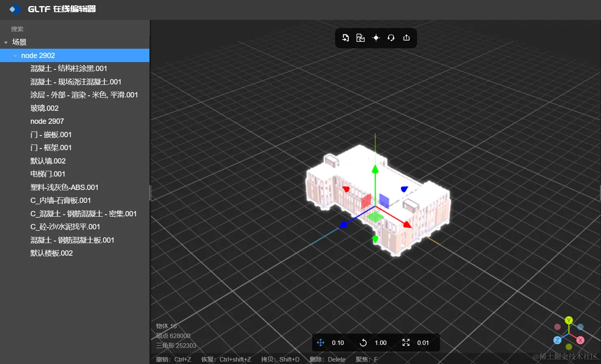This screenshot has height=364, width=601.
Task: Click the rotate icon beside 1.00
Action: tap(363, 342)
